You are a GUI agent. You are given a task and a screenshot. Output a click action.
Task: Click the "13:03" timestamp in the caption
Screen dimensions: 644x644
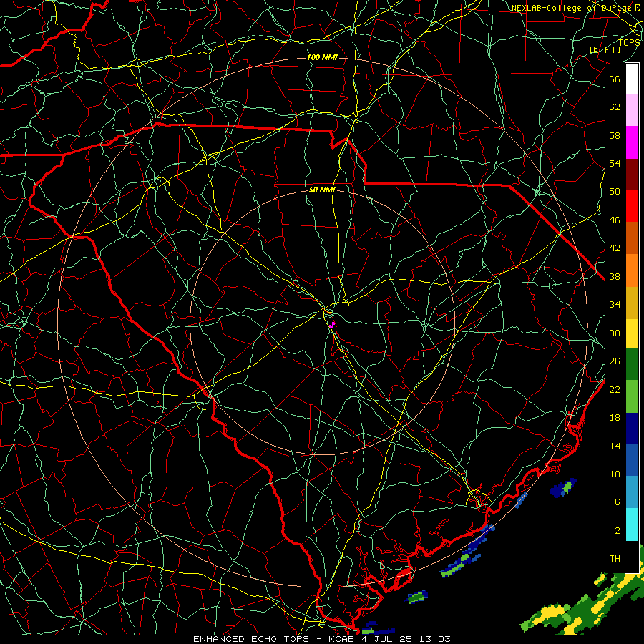point(435,639)
